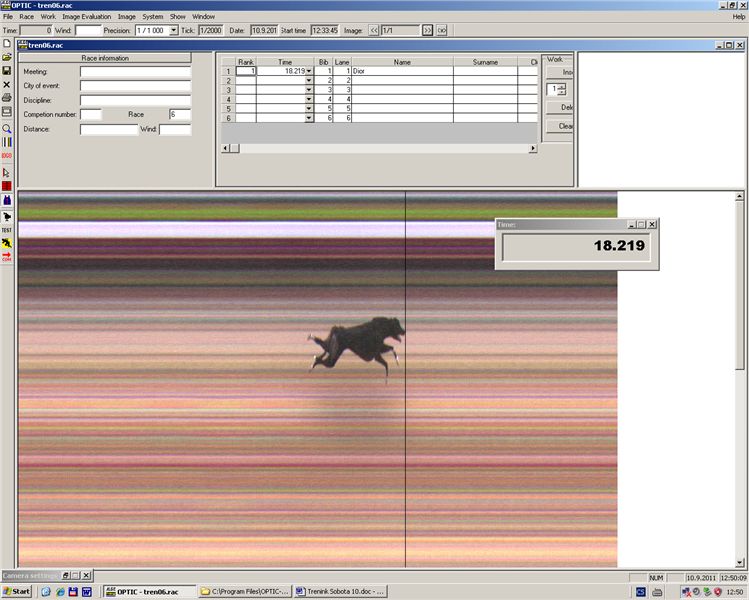Click the Meeting input field

pos(135,72)
